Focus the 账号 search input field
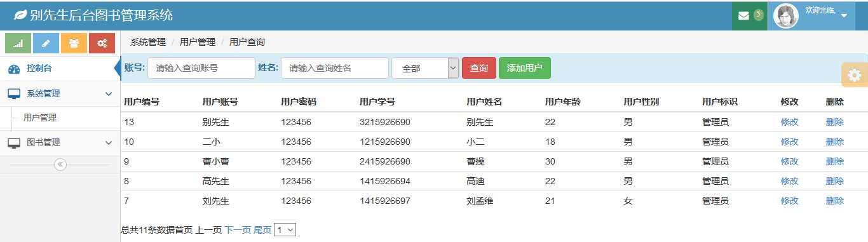Screen dimensions: 868x242 click(201, 68)
